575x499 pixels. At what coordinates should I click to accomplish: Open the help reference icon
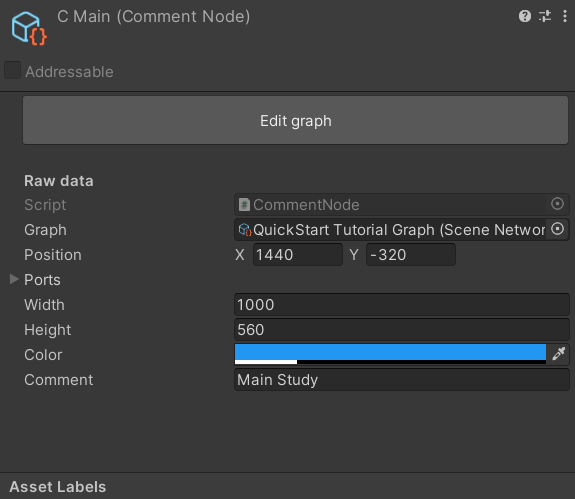pos(525,16)
